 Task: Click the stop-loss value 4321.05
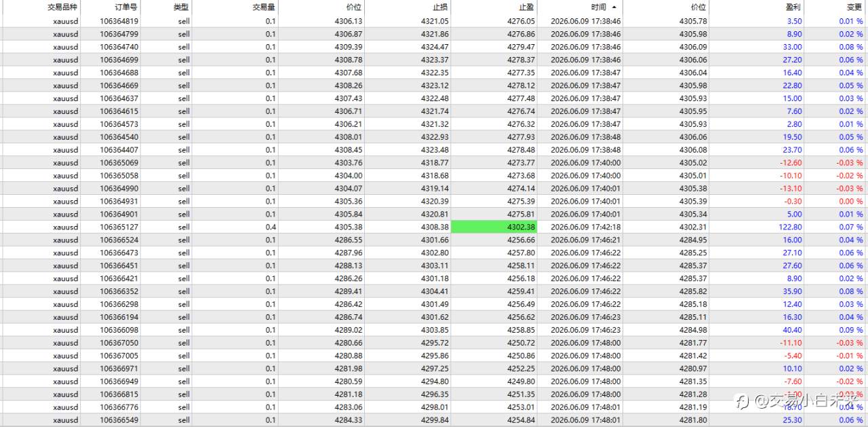pos(435,21)
